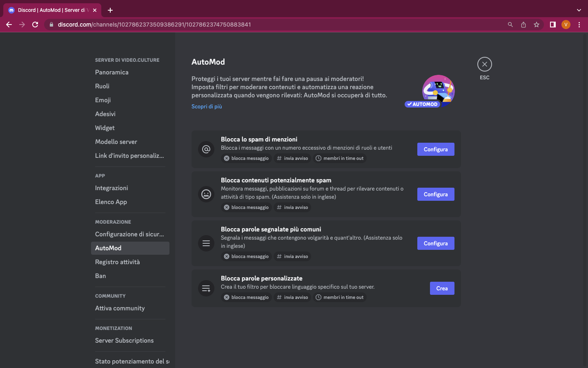Open the "Scopri di più" link
The height and width of the screenshot is (368, 588).
point(207,106)
